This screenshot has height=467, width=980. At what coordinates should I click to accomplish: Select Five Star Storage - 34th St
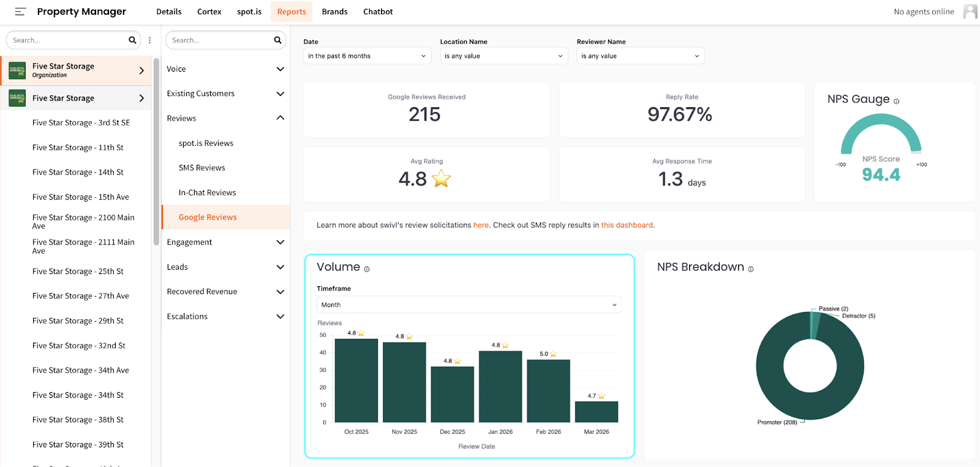pyautogui.click(x=78, y=395)
